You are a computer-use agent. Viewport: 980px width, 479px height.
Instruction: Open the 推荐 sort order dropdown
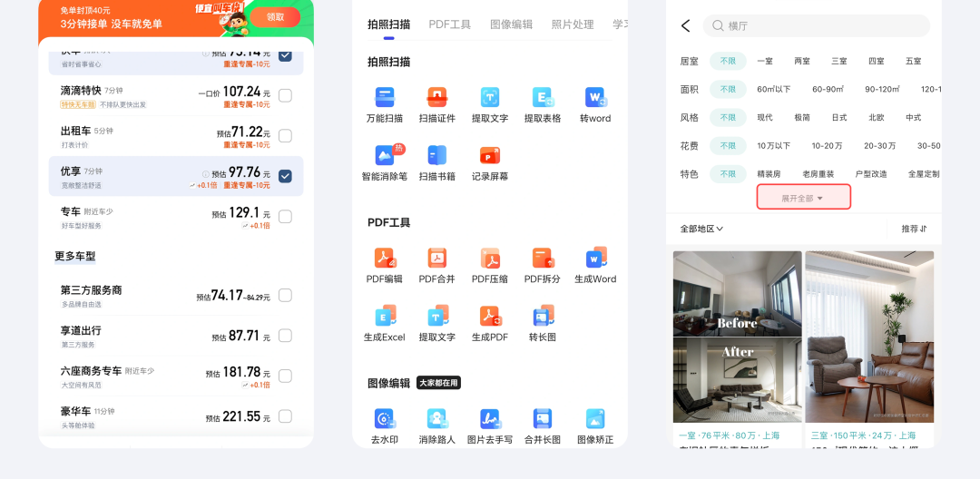(x=914, y=229)
